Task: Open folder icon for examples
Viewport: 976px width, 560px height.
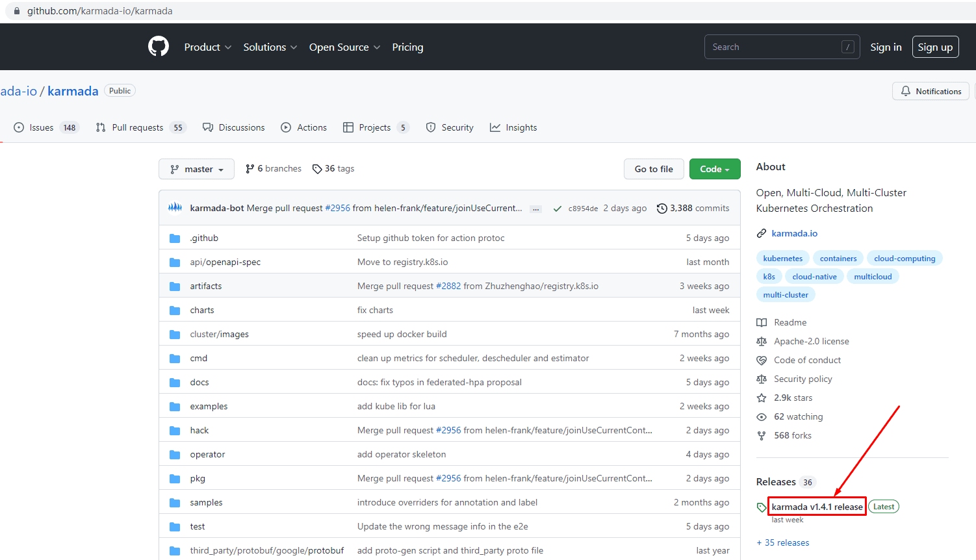Action: click(x=175, y=407)
